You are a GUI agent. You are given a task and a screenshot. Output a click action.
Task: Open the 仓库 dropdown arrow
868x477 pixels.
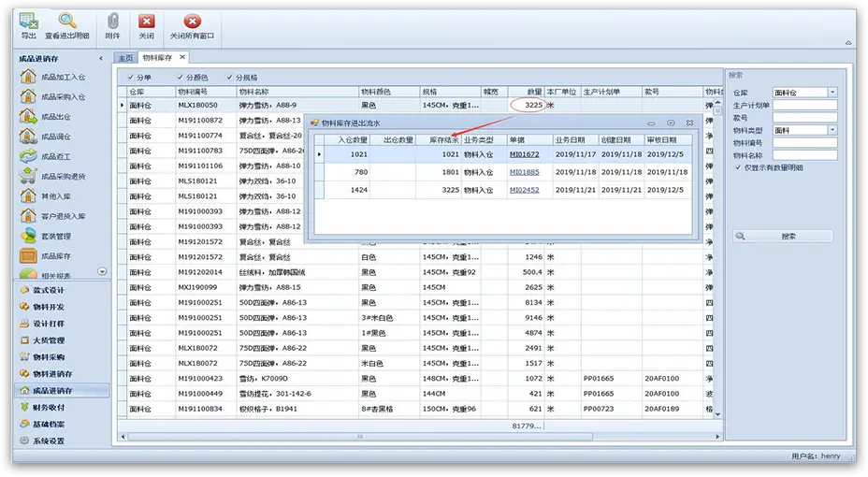(x=832, y=93)
